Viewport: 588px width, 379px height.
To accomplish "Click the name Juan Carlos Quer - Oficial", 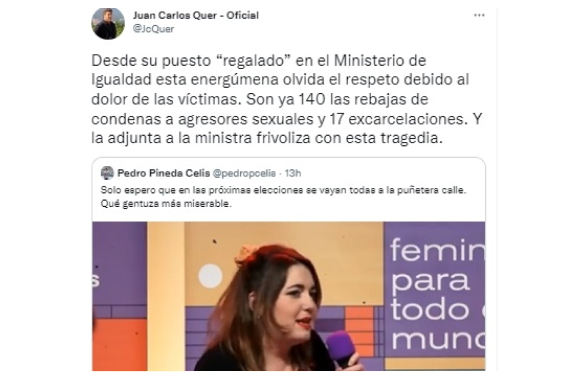I will (196, 15).
